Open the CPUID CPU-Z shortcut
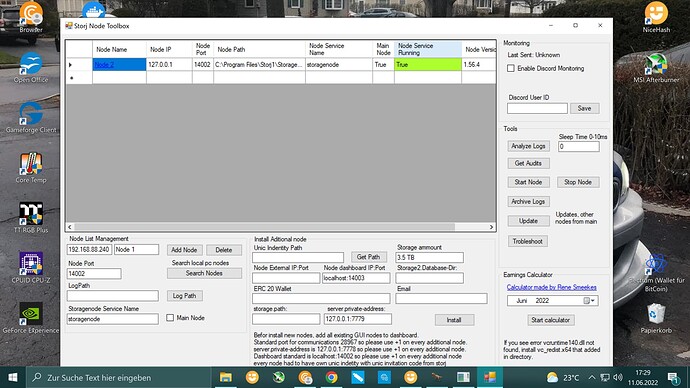 31,268
